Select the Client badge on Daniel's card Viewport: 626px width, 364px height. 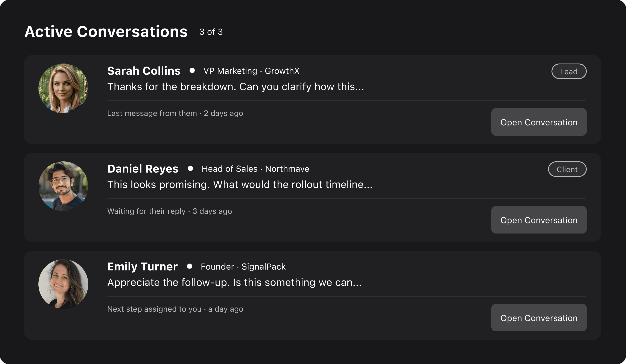point(567,169)
